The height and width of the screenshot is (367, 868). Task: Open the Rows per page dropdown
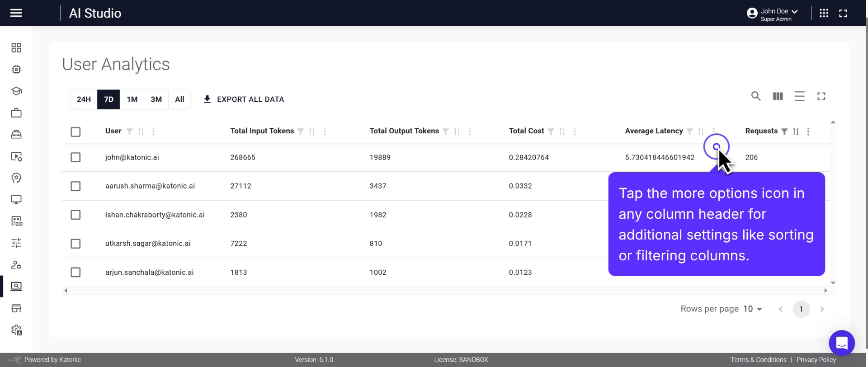[x=753, y=309]
